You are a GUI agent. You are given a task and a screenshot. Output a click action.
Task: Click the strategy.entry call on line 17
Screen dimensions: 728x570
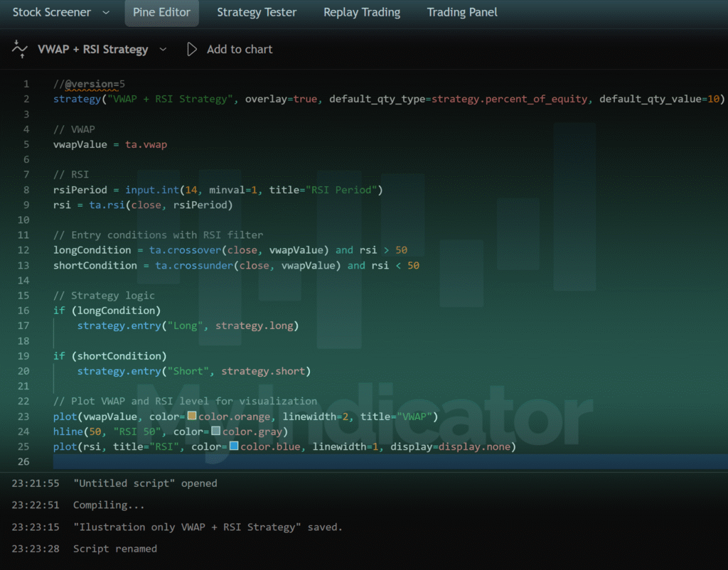119,326
